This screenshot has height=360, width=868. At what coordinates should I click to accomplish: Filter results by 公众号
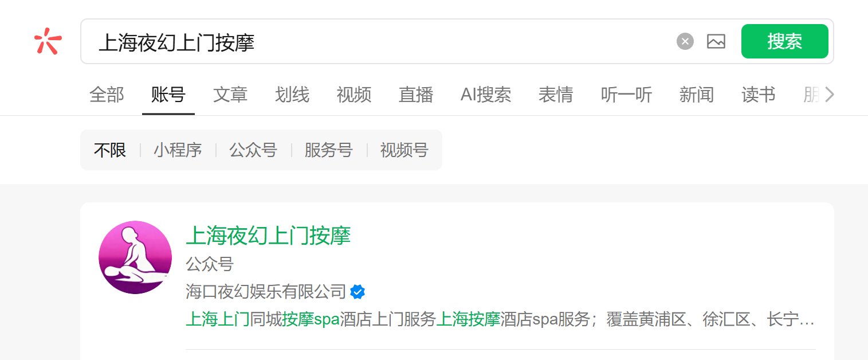click(253, 150)
